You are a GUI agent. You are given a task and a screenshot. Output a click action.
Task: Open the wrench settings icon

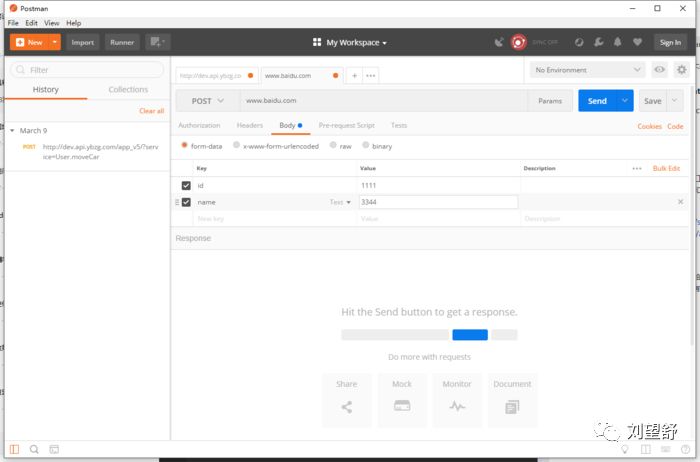(x=599, y=42)
